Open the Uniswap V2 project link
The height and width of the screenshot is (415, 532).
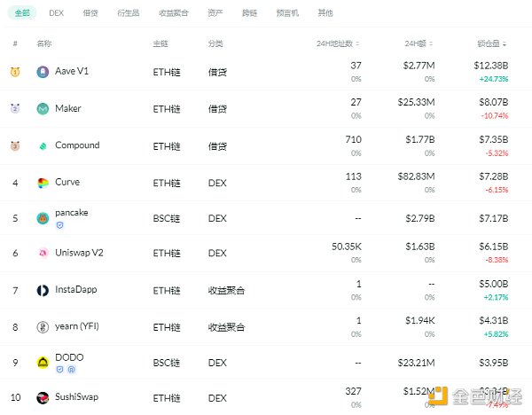click(81, 254)
